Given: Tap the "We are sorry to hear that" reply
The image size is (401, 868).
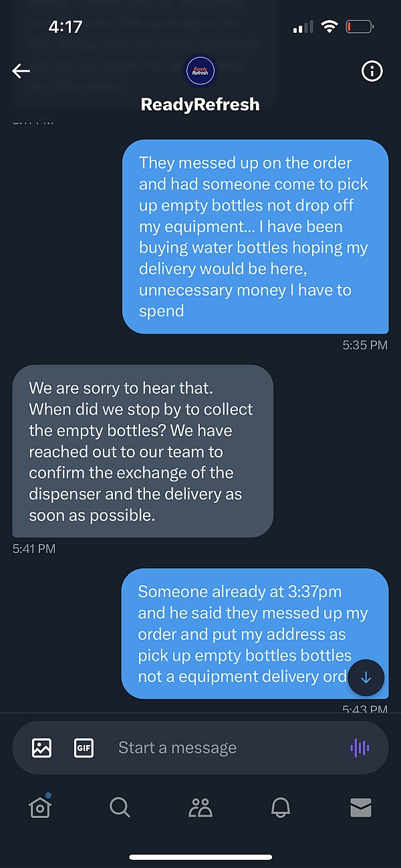Looking at the screenshot, I should click(x=142, y=451).
